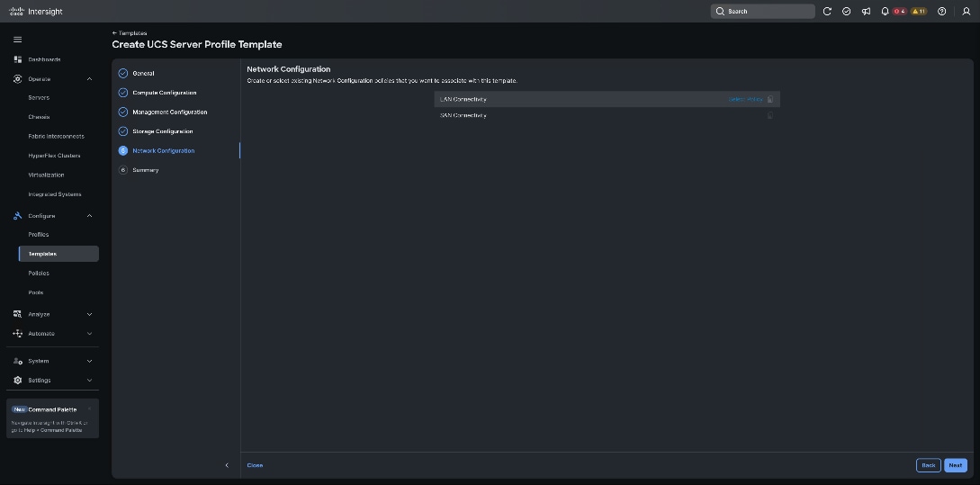Collapse the Configure section chevron

click(89, 216)
